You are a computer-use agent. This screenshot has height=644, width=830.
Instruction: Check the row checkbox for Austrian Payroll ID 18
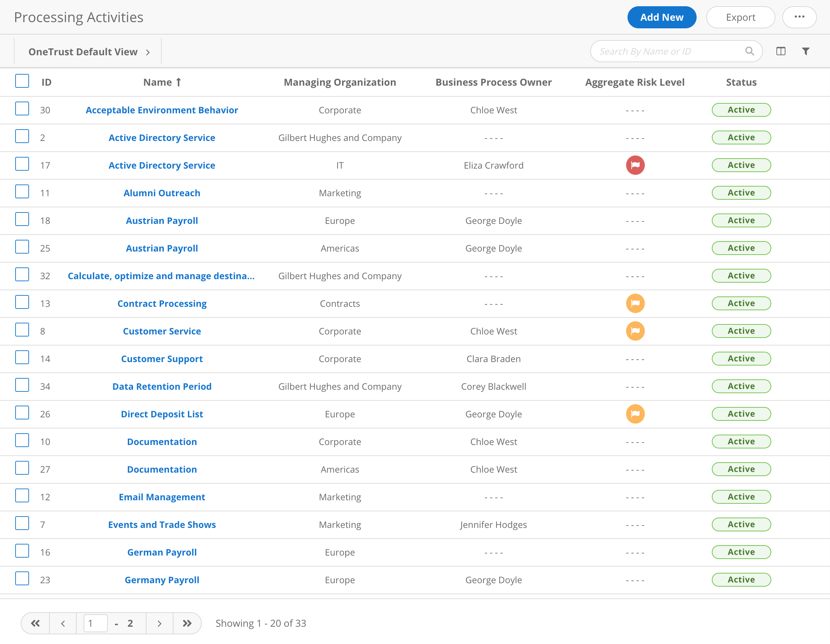pos(22,219)
